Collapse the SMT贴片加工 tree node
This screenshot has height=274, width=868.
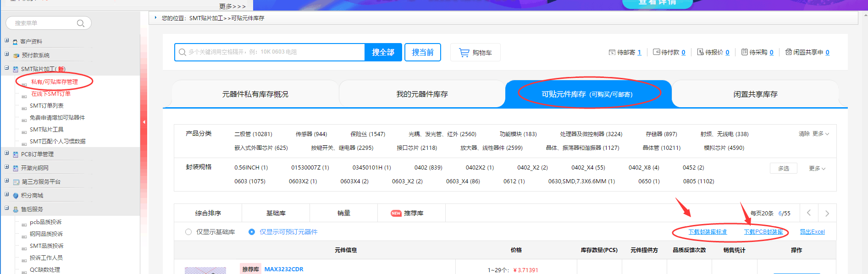7,68
